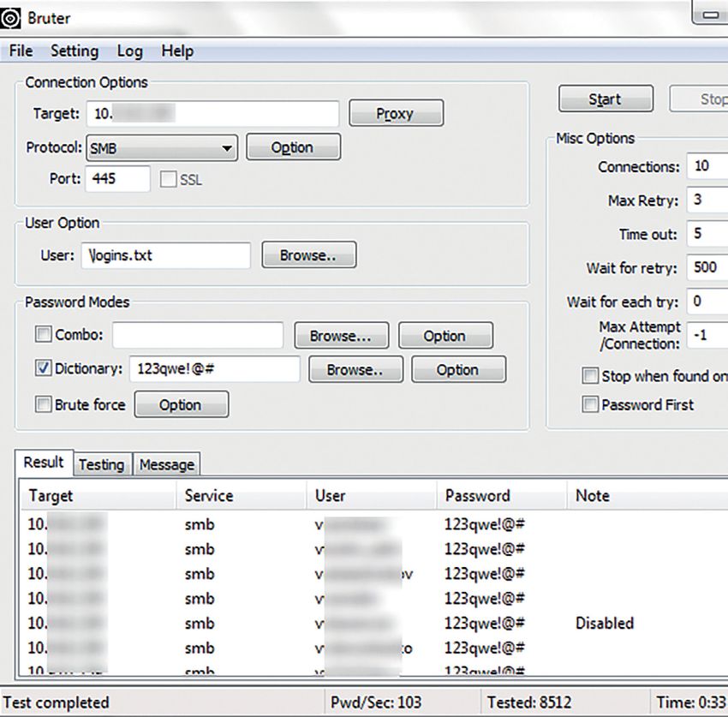Click the Time out field showing 5

pos(707,234)
